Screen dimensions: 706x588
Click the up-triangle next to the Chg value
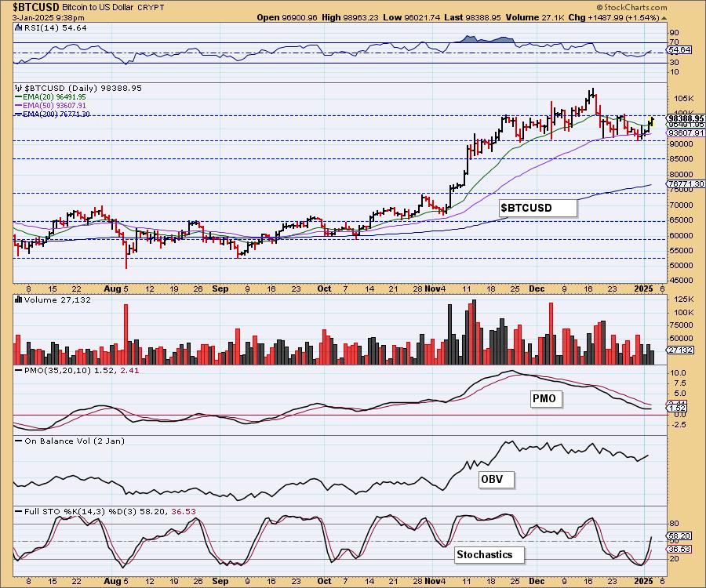click(x=664, y=18)
